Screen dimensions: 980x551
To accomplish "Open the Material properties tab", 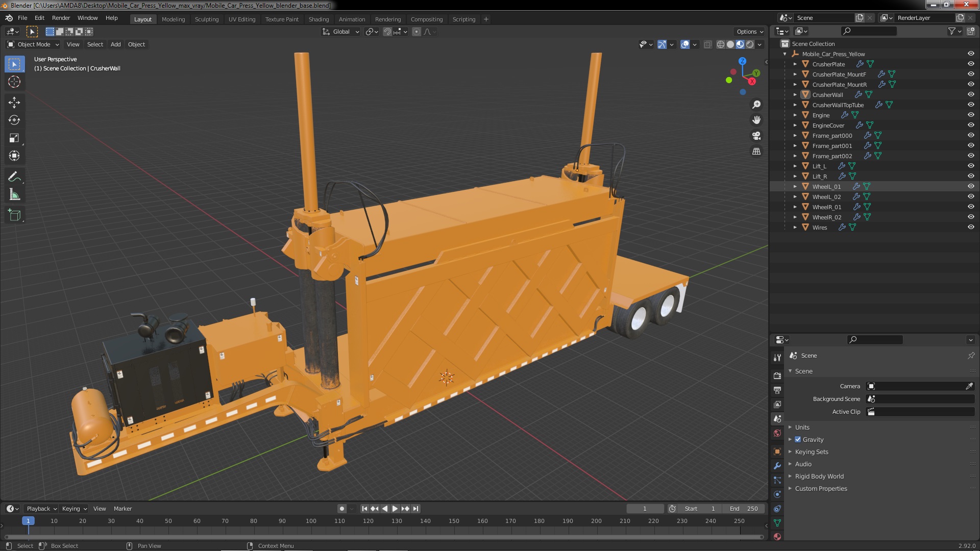I will (777, 536).
